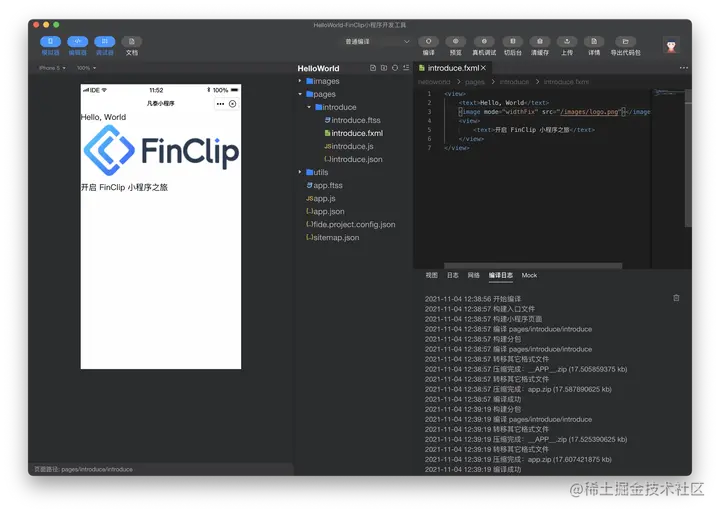Click log line '12:38:56 开始编译'

pyautogui.click(x=473, y=299)
